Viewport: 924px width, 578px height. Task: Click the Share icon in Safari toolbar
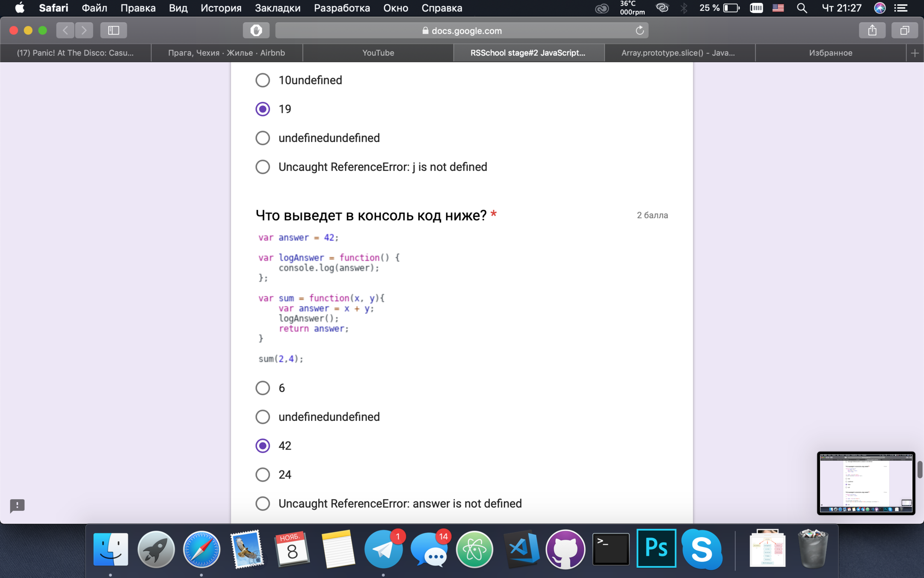(872, 30)
